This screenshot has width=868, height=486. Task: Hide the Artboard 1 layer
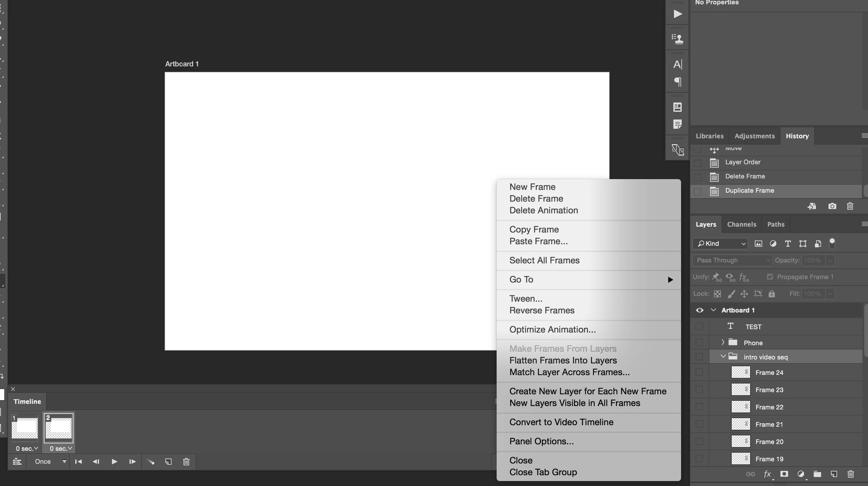[x=700, y=310]
